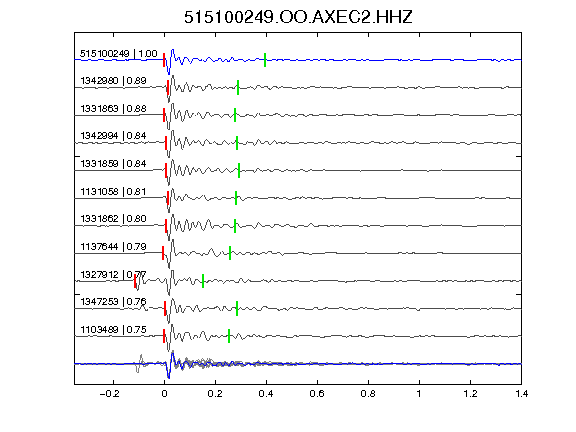Select the label 1131058 | 0.81
The height and width of the screenshot is (432, 576).
[114, 192]
